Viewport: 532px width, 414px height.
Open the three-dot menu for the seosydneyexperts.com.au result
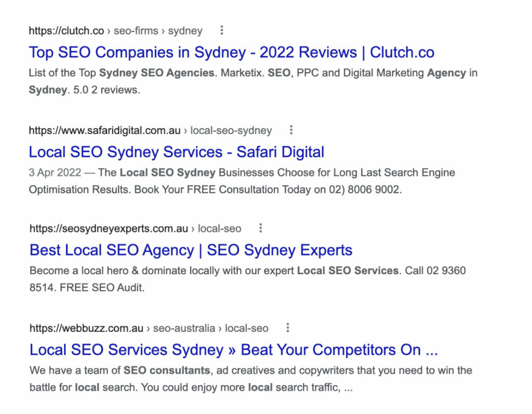click(x=261, y=228)
